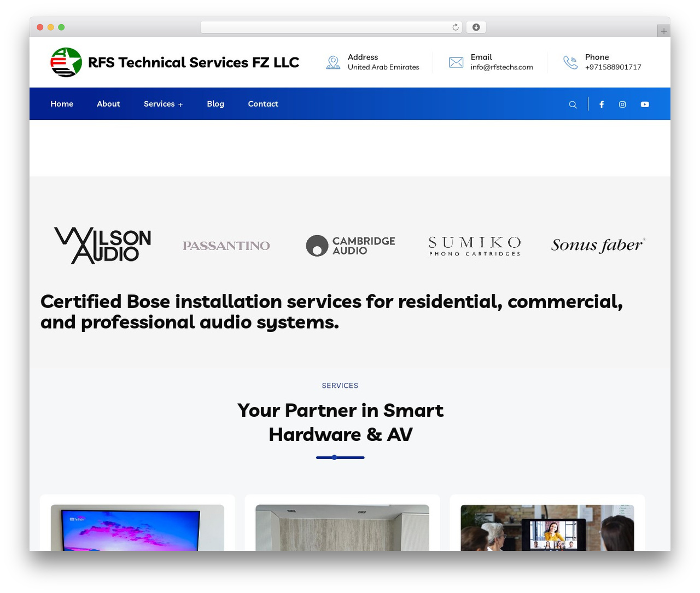Open the TV screen service thumbnail
Viewport: 700px width, 593px height.
137,527
